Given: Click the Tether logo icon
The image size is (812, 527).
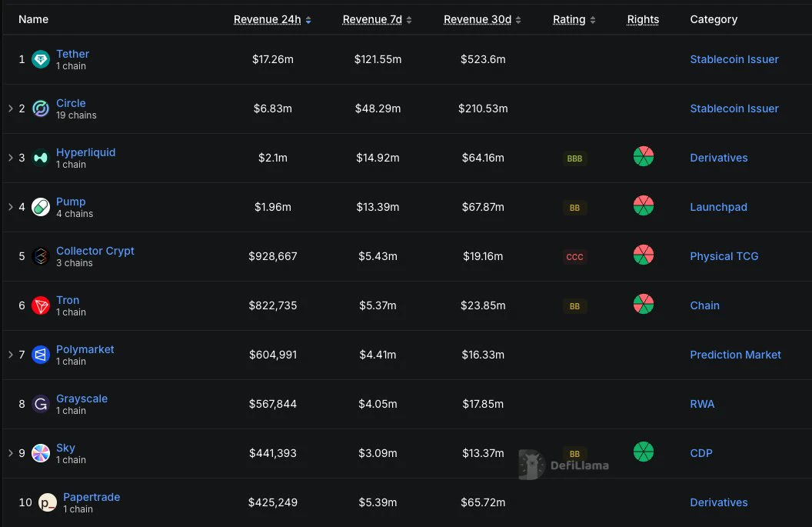Looking at the screenshot, I should (41, 59).
